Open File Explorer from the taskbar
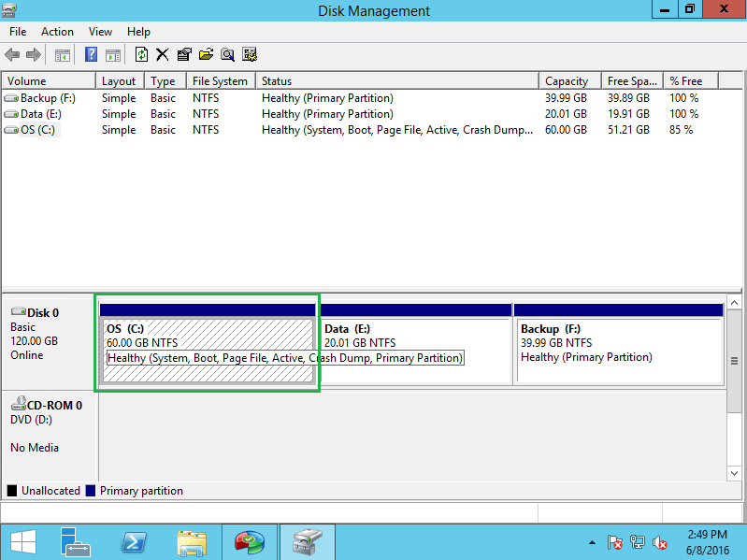 tap(192, 543)
